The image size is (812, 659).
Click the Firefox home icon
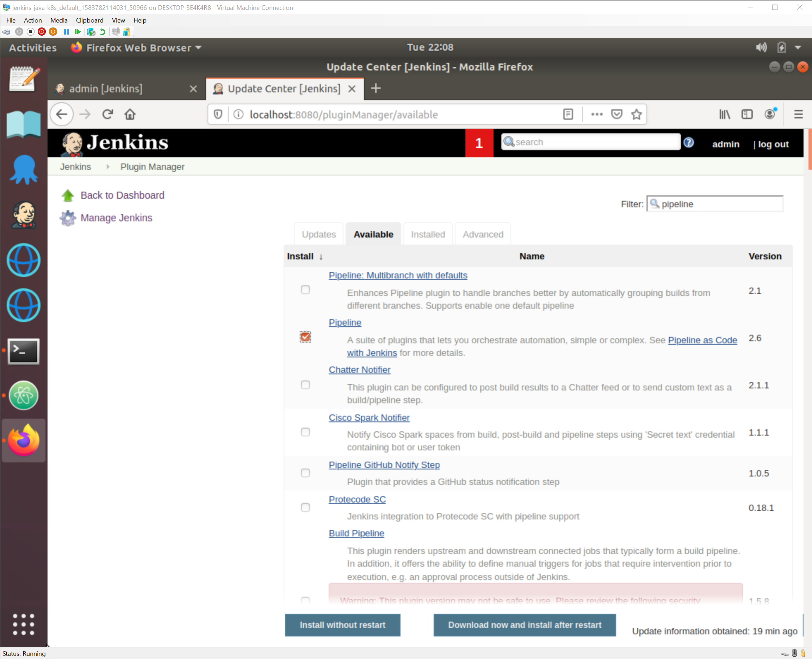pos(130,114)
